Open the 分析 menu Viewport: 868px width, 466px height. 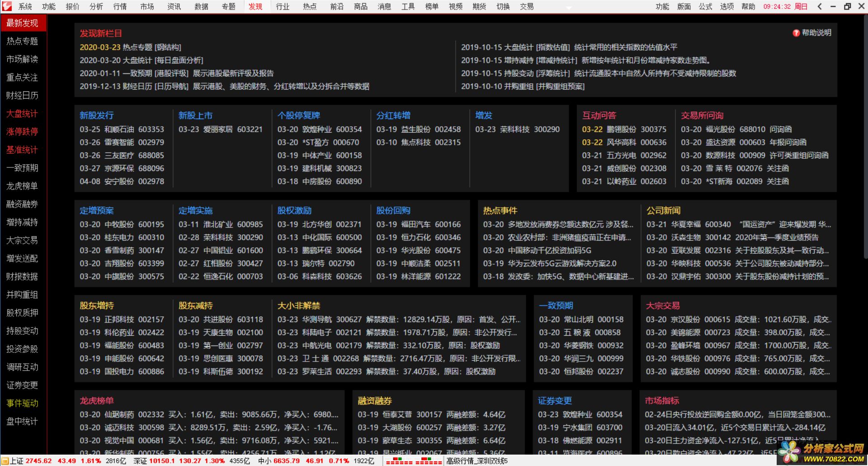coord(96,6)
